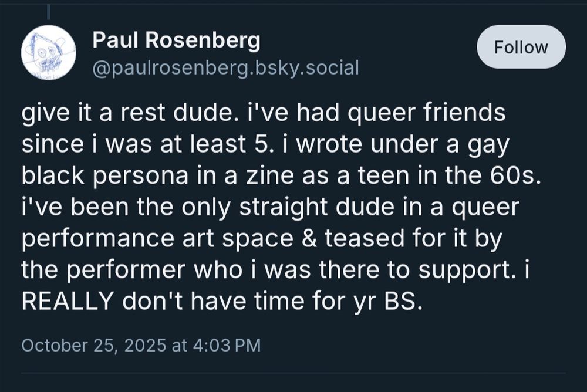Click the Follow button
The height and width of the screenshot is (392, 587).
(x=520, y=47)
